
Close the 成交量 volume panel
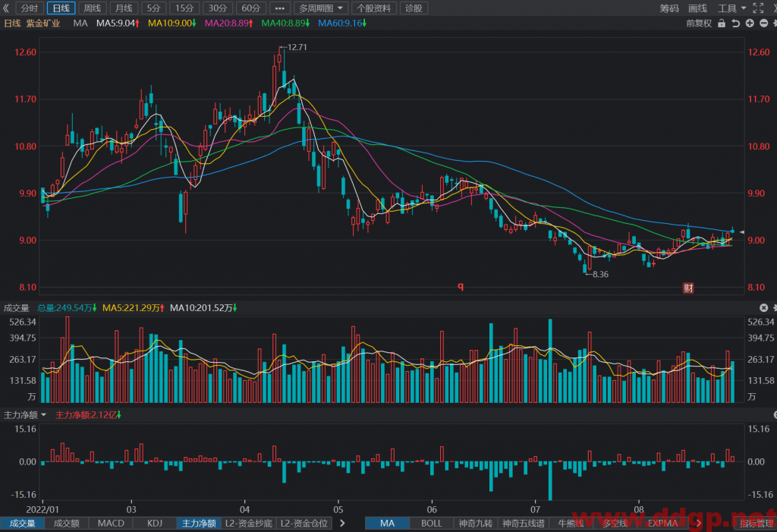pos(763,308)
